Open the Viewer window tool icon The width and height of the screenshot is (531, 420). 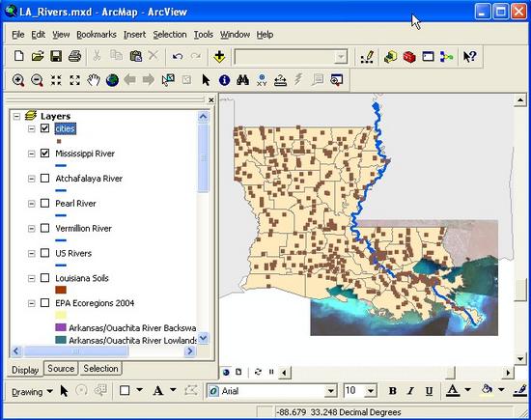(337, 80)
